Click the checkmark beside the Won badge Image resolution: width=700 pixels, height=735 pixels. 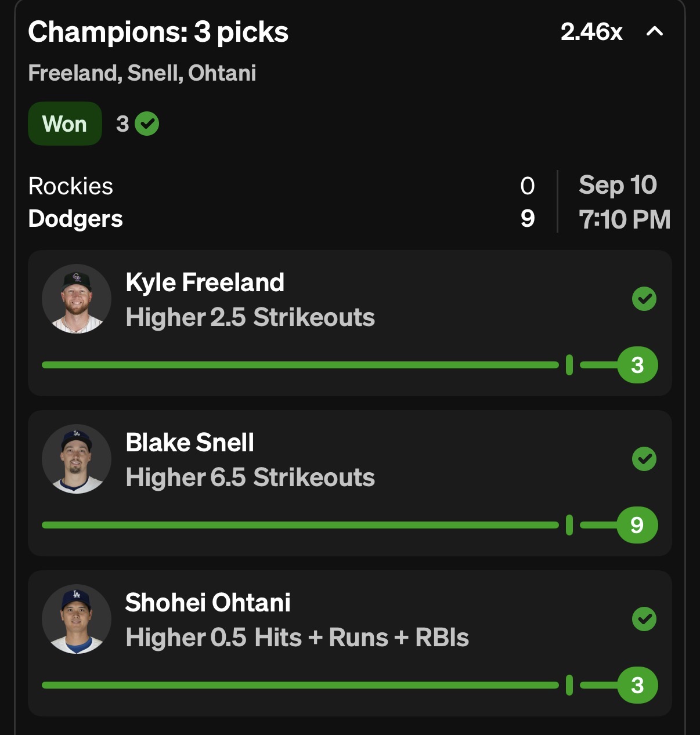point(147,124)
